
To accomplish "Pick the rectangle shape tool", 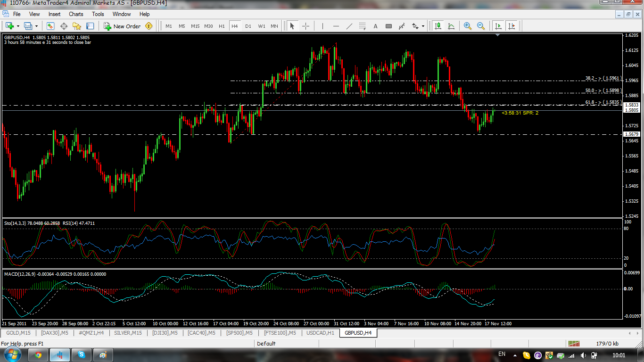I will pos(389,26).
